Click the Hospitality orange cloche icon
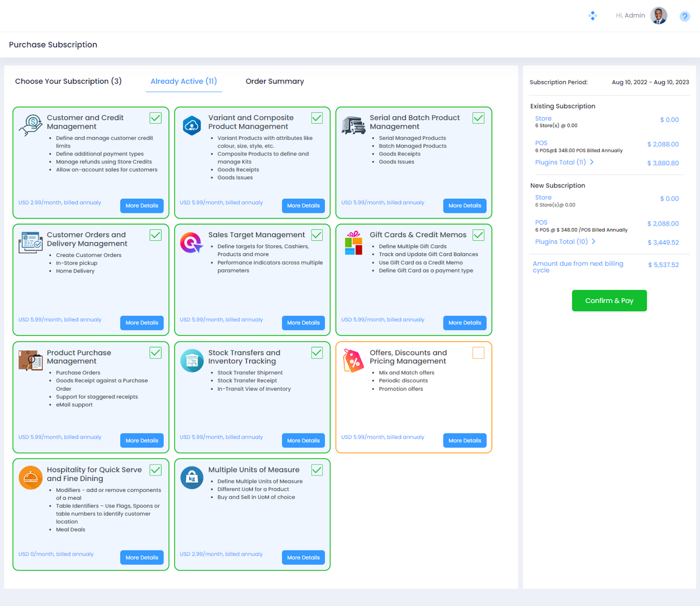Image resolution: width=700 pixels, height=606 pixels. tap(30, 478)
